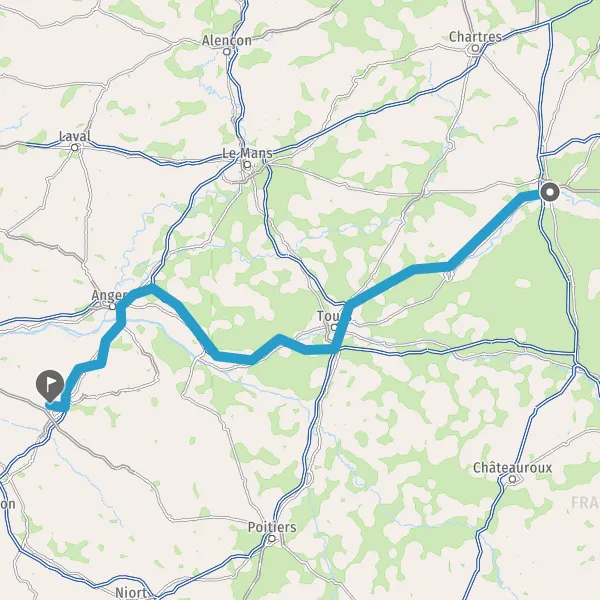The height and width of the screenshot is (600, 600).
Task: Click the Le Mans text label
Action: click(247, 153)
